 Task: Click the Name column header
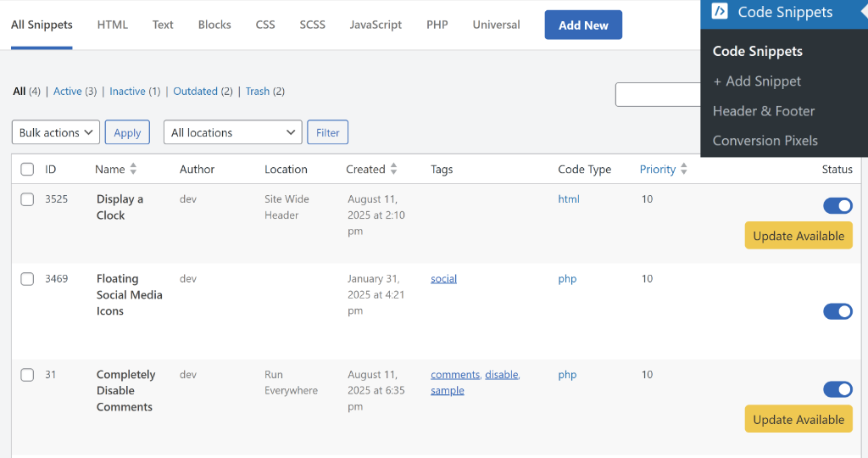coord(109,169)
